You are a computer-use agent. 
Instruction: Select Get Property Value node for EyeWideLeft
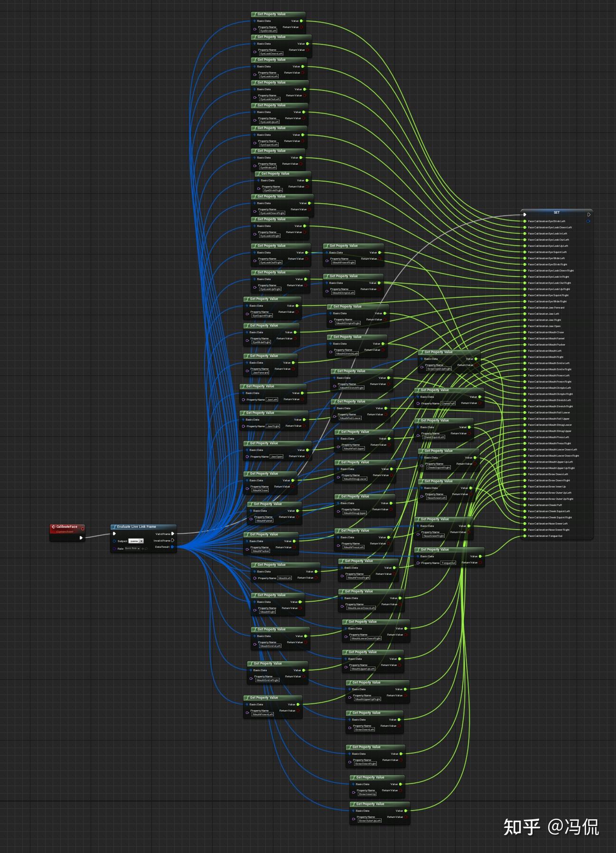pyautogui.click(x=278, y=159)
